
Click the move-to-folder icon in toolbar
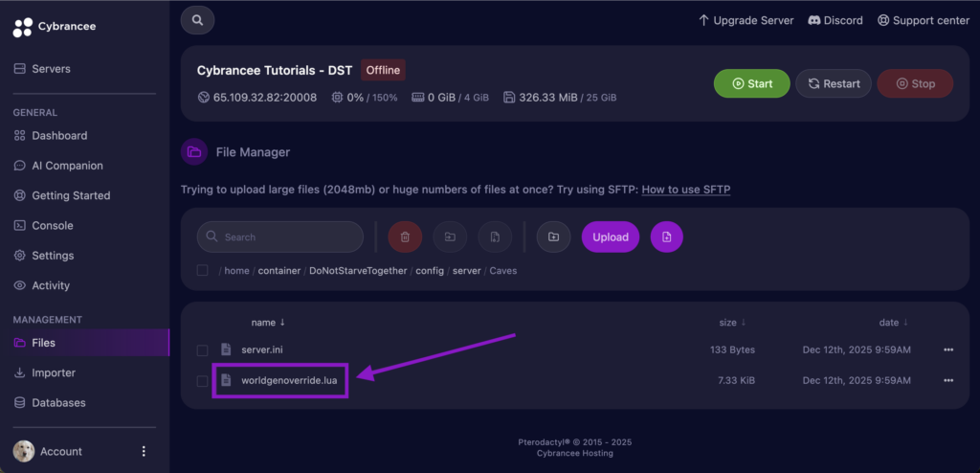pos(450,236)
